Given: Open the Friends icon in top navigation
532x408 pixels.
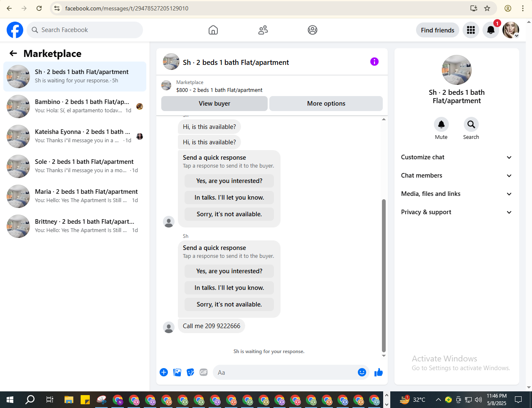Looking at the screenshot, I should click(x=263, y=30).
